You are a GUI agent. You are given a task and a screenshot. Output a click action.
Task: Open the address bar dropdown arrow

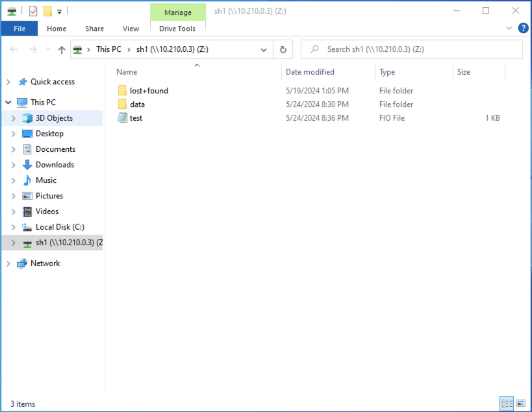click(x=263, y=49)
